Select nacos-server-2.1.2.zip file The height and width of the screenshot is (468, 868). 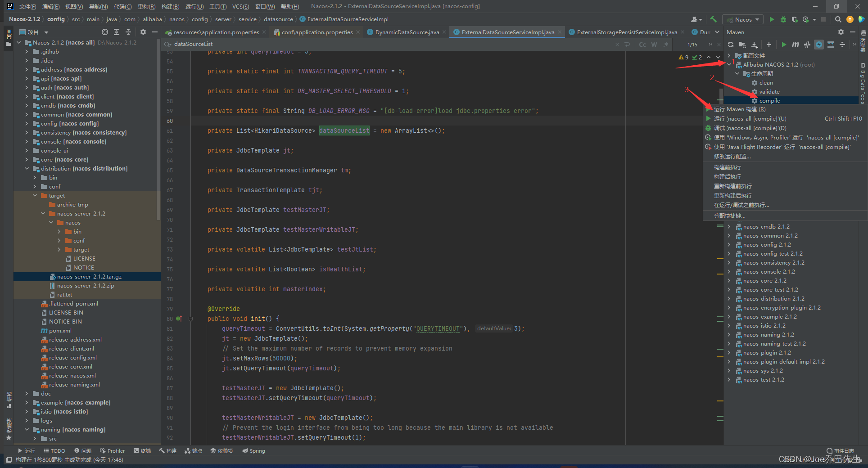(86, 286)
